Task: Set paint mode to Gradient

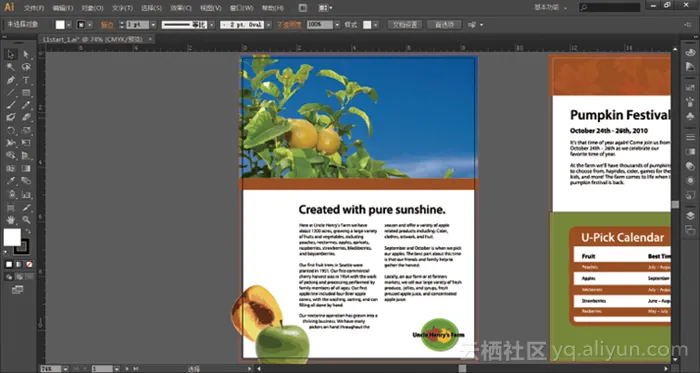Action: [19, 264]
